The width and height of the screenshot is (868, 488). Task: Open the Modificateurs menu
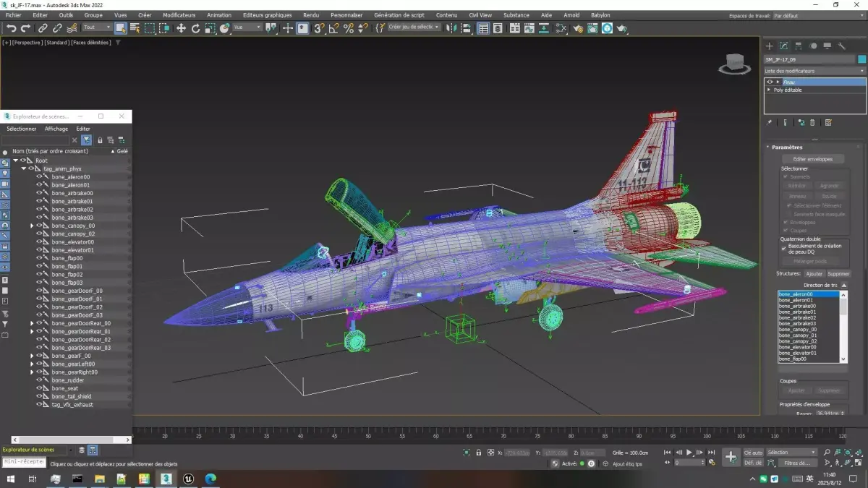[179, 15]
